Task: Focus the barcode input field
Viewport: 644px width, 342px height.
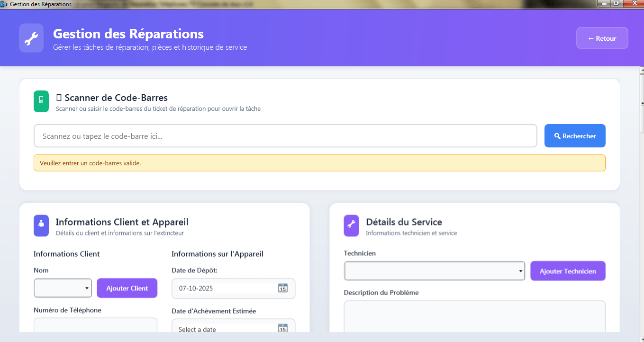Action: [285, 136]
